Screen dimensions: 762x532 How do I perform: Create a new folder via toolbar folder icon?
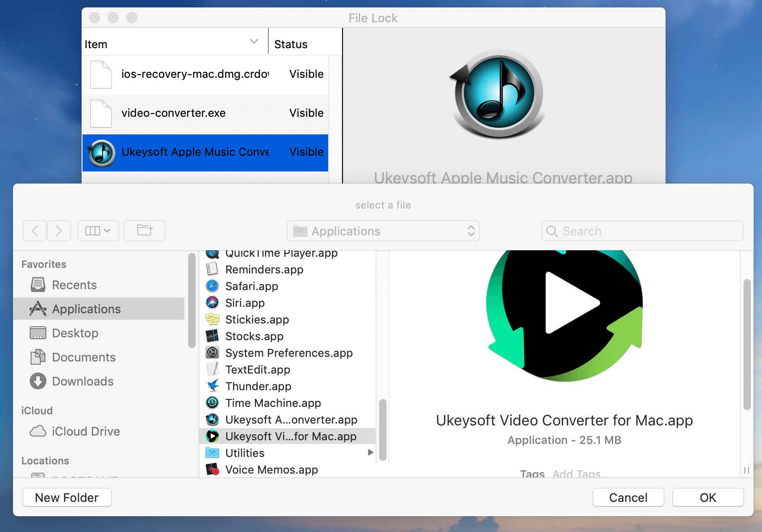[x=145, y=231]
